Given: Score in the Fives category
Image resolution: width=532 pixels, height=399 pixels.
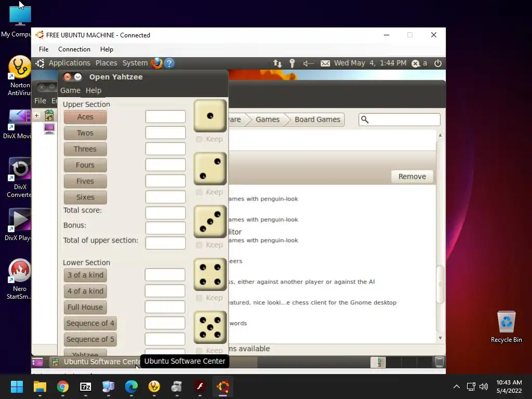Looking at the screenshot, I should coord(85,181).
